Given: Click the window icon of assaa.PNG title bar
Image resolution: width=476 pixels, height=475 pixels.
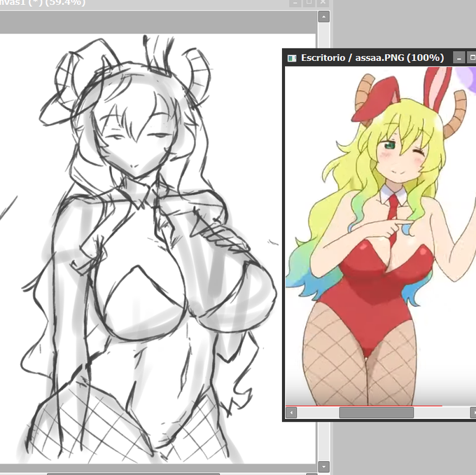Looking at the screenshot, I should click(292, 58).
